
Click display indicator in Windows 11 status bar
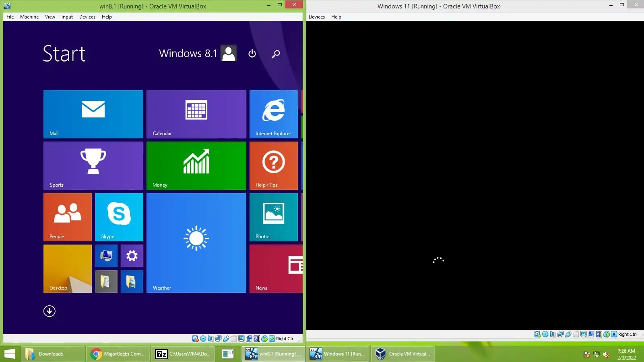584,334
